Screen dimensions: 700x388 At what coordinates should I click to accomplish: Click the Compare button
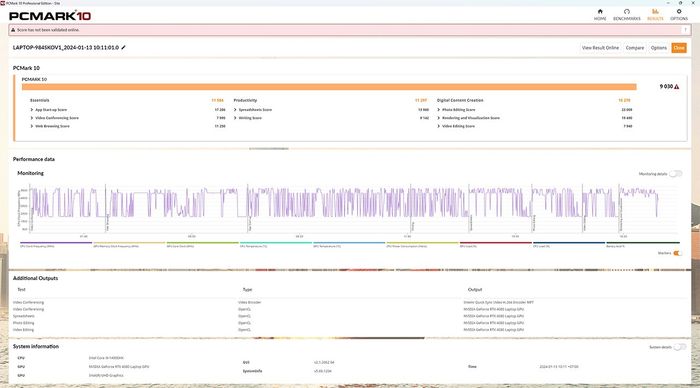pyautogui.click(x=634, y=48)
